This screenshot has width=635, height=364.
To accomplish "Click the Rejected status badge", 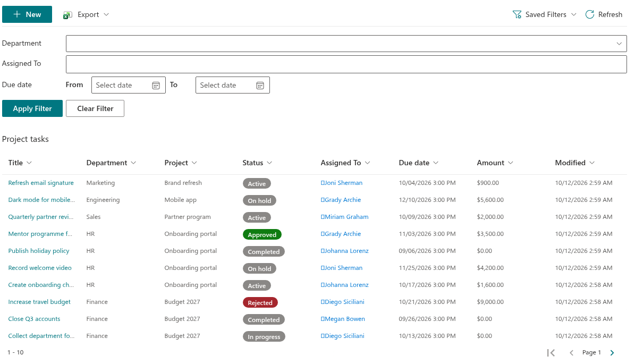I will click(x=260, y=303).
